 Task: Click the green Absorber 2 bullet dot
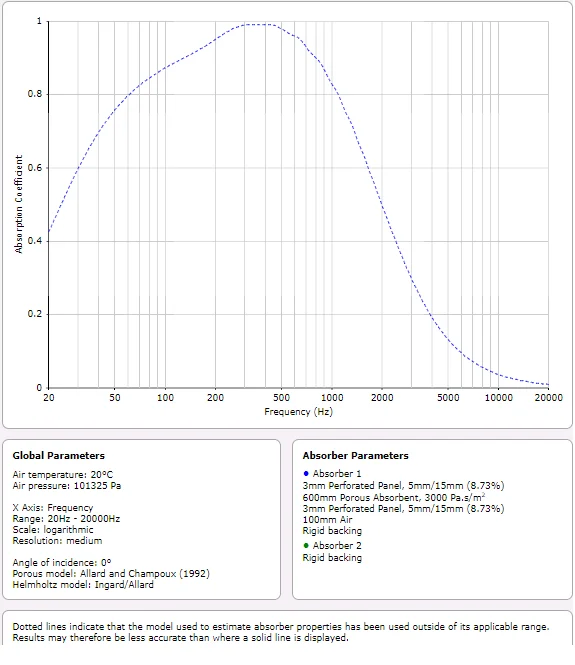click(306, 545)
